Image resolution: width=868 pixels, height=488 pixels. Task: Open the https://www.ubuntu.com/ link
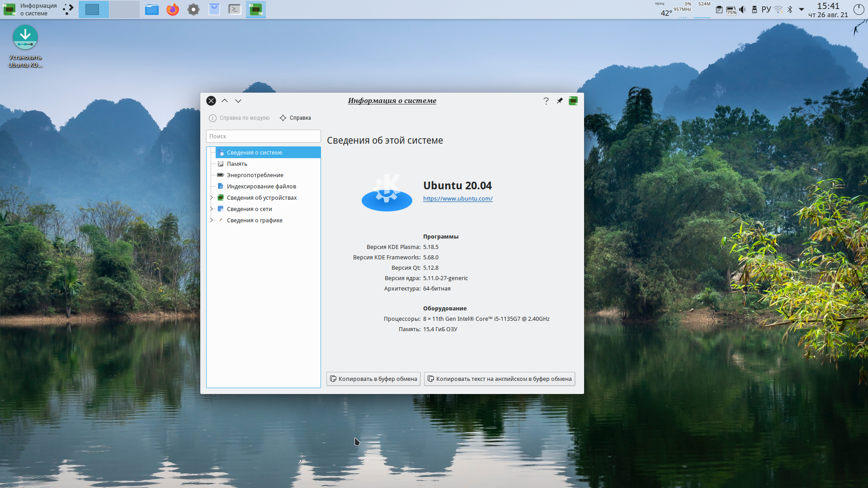pos(458,198)
